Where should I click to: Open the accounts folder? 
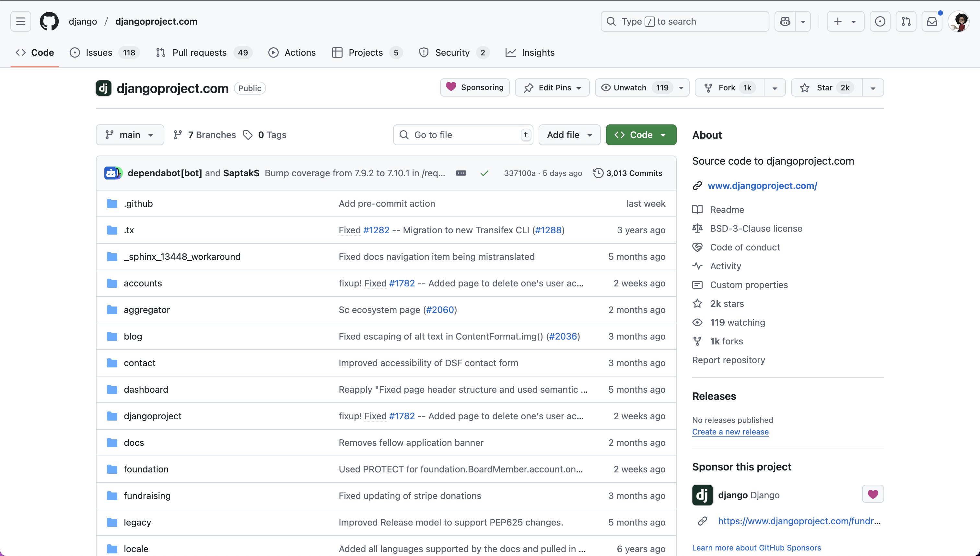coord(143,283)
